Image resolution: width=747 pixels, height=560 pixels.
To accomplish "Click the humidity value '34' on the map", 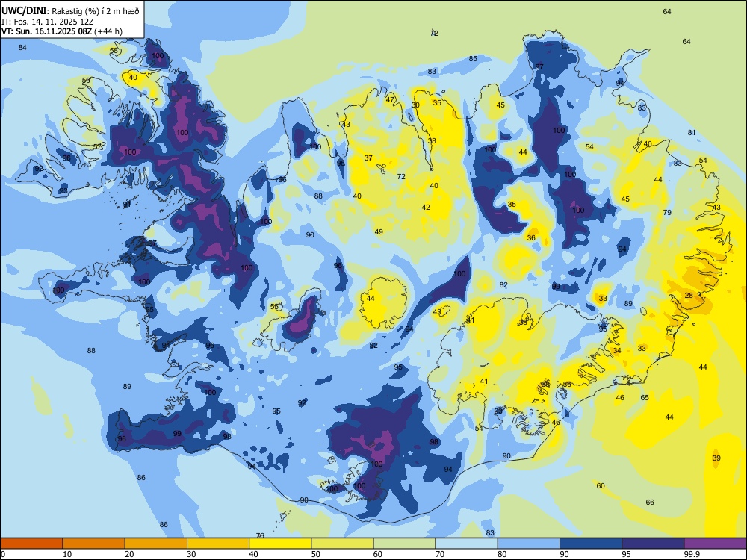I will coord(617,350).
